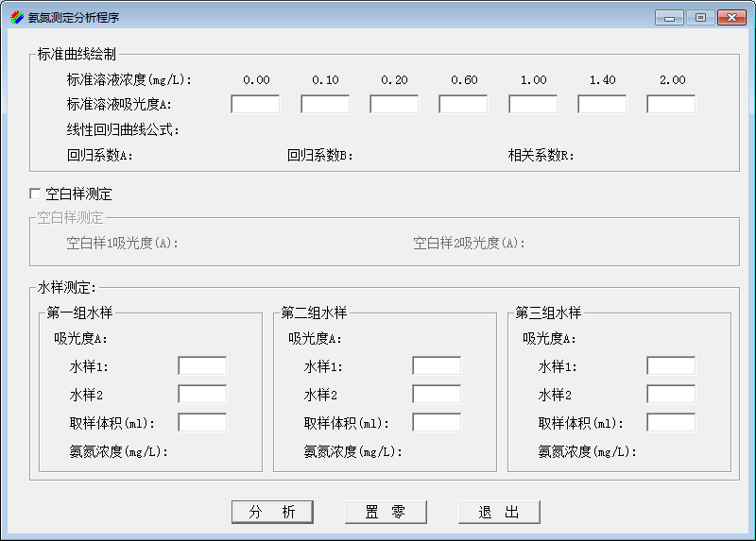
Task: Click 取样体积 box in 第二组水样
Action: pos(437,423)
